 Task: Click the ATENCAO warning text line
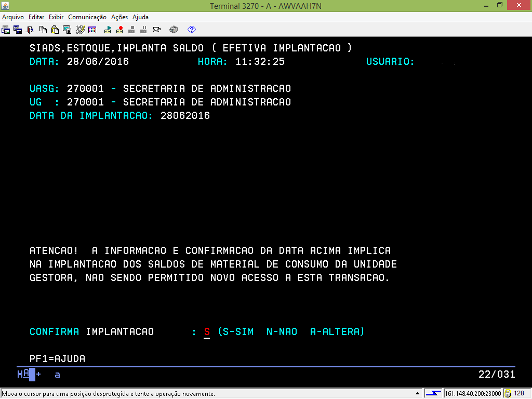[x=210, y=251]
